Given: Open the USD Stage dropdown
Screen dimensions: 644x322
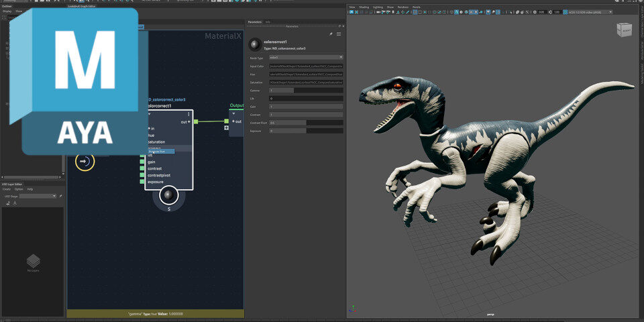Looking at the screenshot, I should pyautogui.click(x=38, y=196).
